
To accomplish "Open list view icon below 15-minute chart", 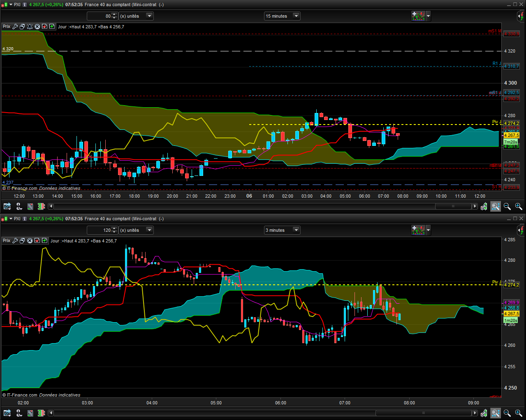I will click(30, 206).
